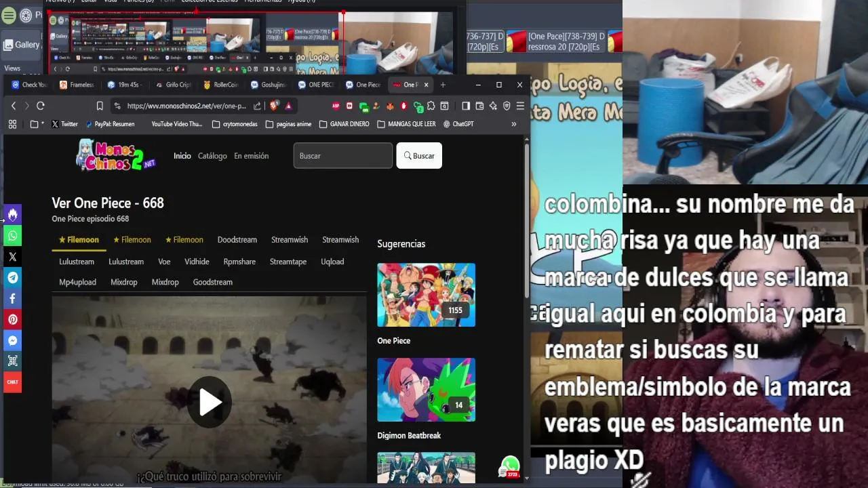The image size is (868, 488).
Task: Open the MANGAS QUE LEER bookmark folder
Action: click(406, 124)
